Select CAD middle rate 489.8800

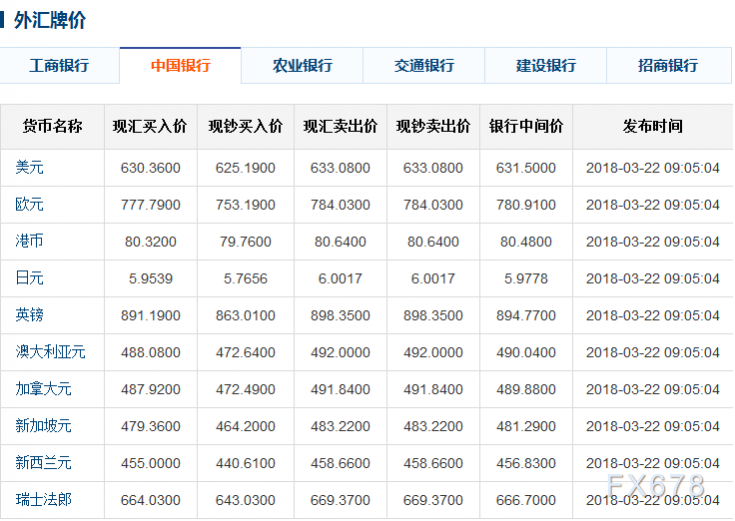click(526, 390)
